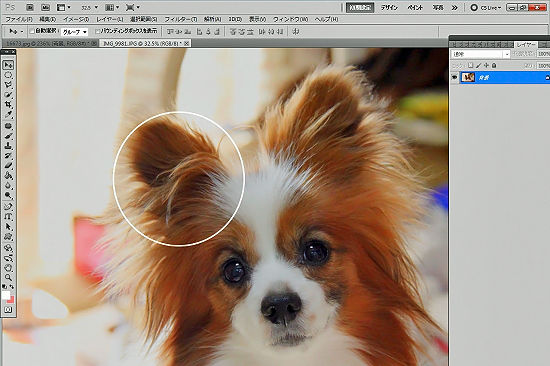Select the Pen tool
This screenshot has width=550, height=366.
coord(8,207)
